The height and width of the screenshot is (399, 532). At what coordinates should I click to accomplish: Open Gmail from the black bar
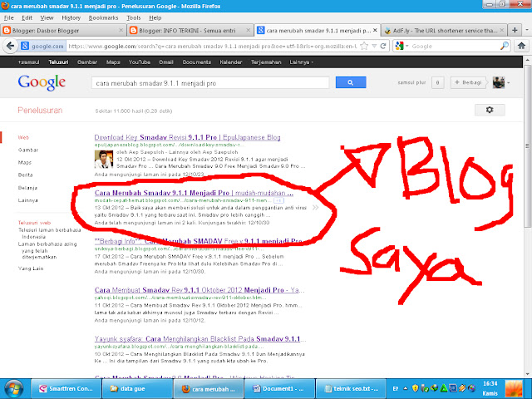[x=166, y=62]
